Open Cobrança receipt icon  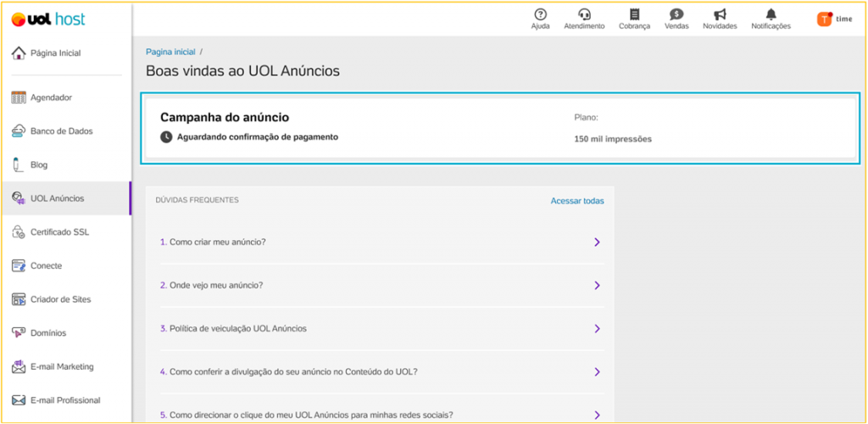tap(634, 14)
